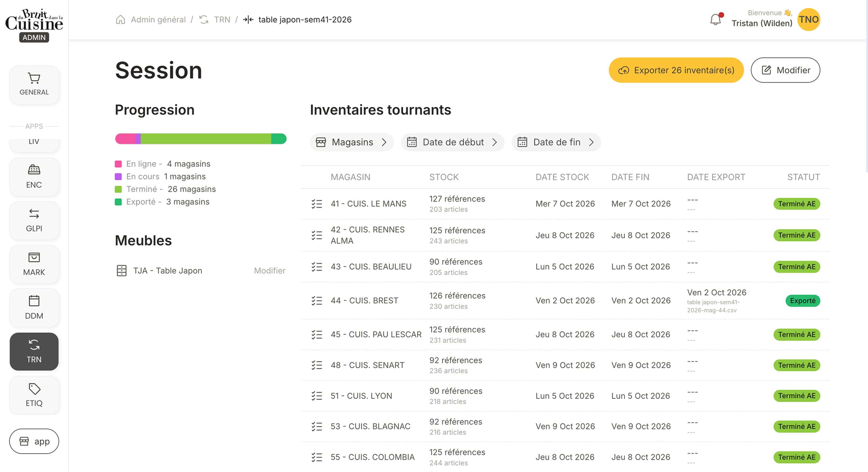Screen dimensions: 868x472
Task: Click the TRN refresh icon in breadcrumb
Action: (204, 20)
